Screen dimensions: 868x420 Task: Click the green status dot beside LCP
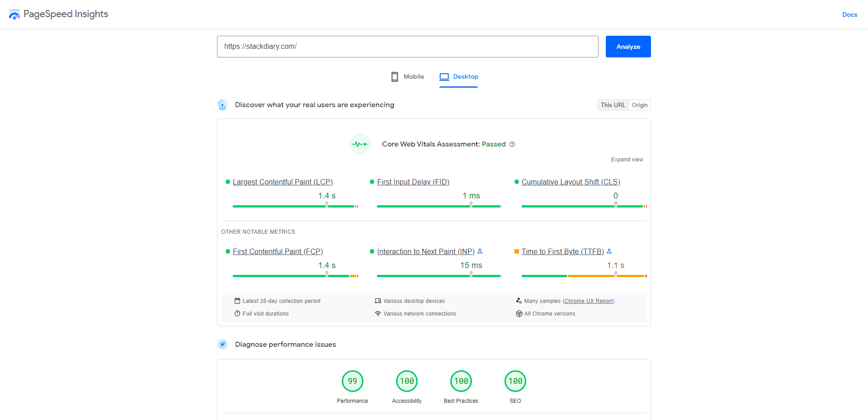[228, 182]
